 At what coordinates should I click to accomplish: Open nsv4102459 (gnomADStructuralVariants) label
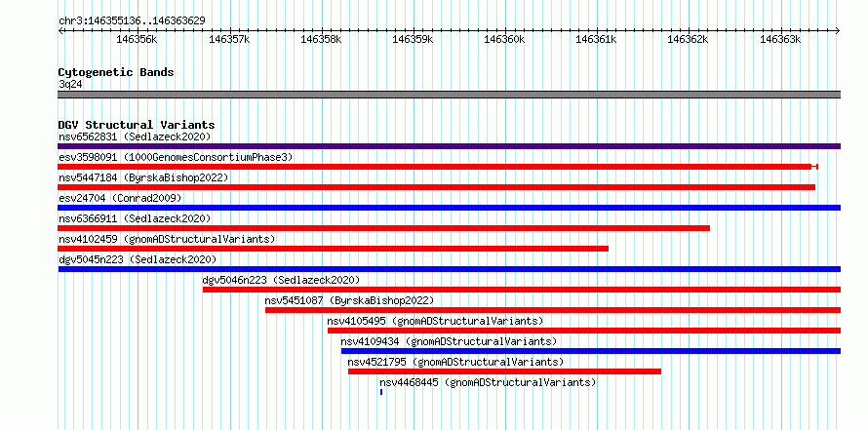pos(167,239)
